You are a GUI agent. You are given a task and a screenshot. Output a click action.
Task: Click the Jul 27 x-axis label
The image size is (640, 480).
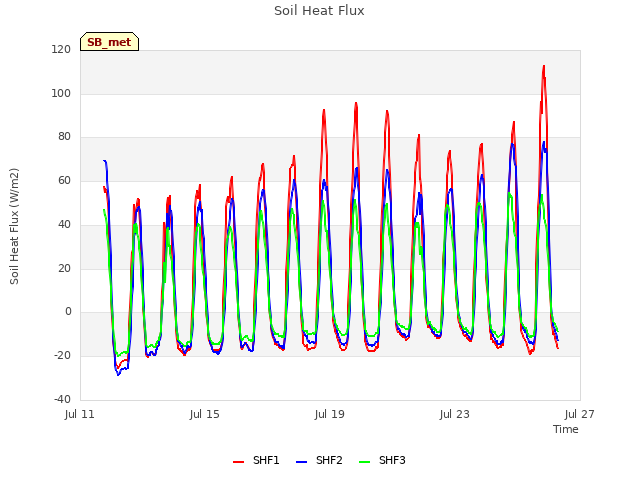click(x=580, y=414)
